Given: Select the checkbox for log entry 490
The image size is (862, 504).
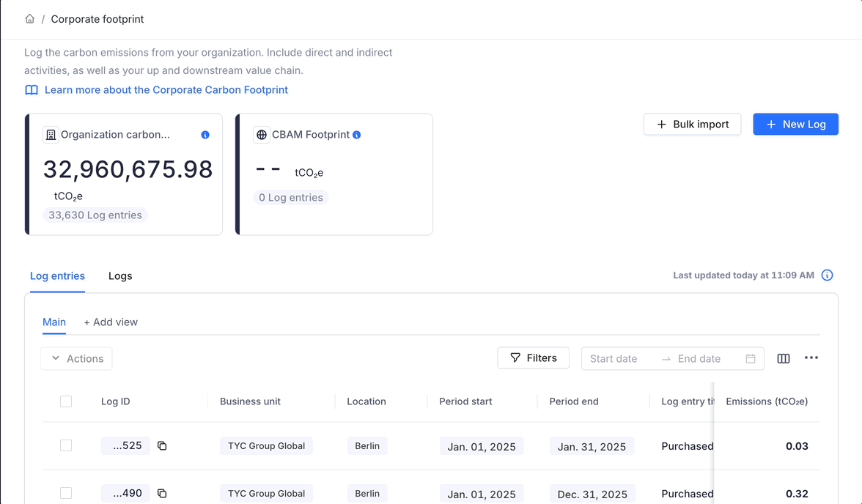Looking at the screenshot, I should [x=66, y=494].
